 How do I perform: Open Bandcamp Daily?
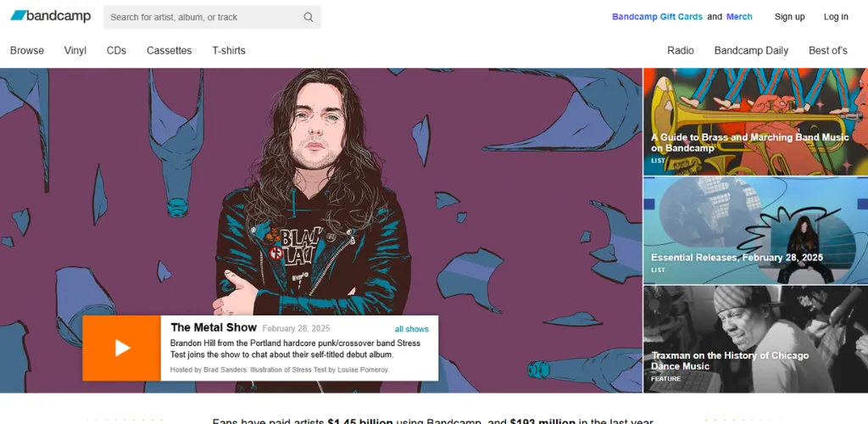tap(751, 50)
